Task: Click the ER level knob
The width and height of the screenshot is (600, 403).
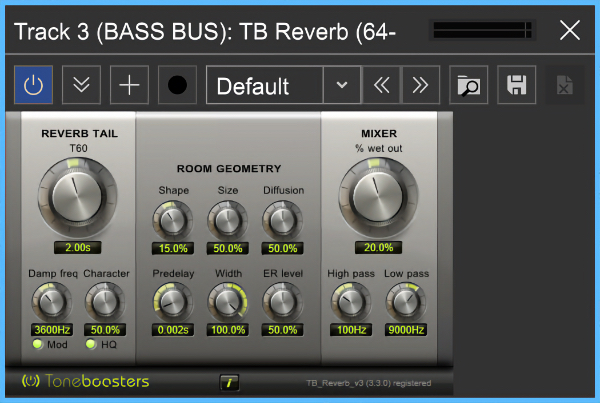Action: (x=282, y=302)
